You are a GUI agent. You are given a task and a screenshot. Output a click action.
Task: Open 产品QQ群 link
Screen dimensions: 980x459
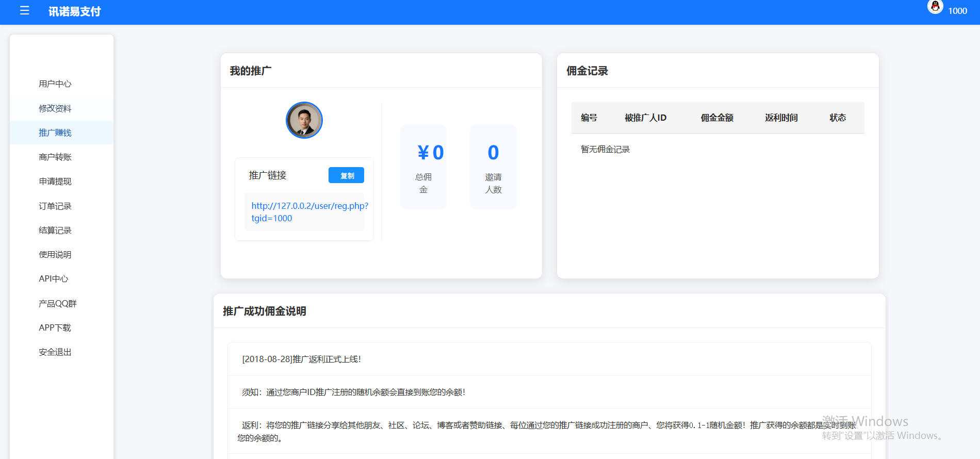coord(58,303)
